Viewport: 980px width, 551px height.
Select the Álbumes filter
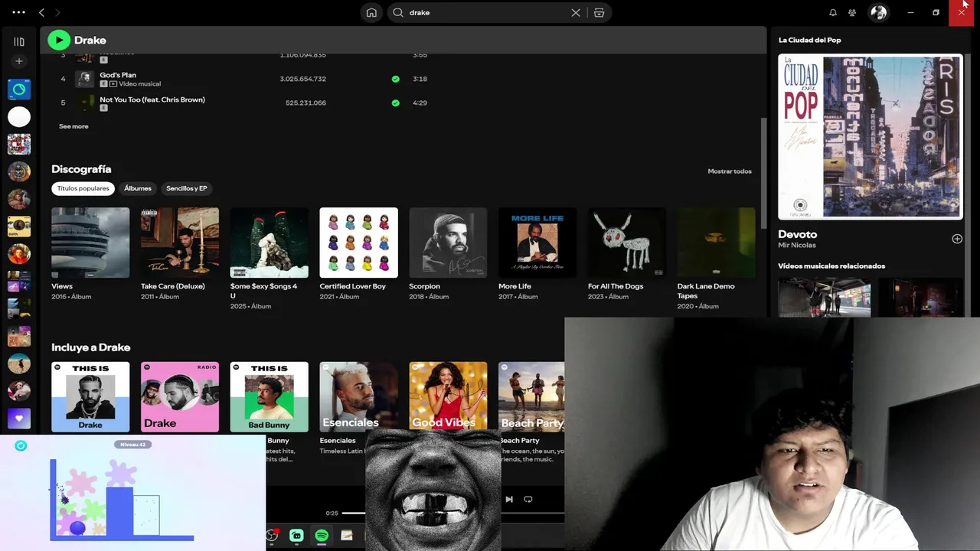click(138, 188)
